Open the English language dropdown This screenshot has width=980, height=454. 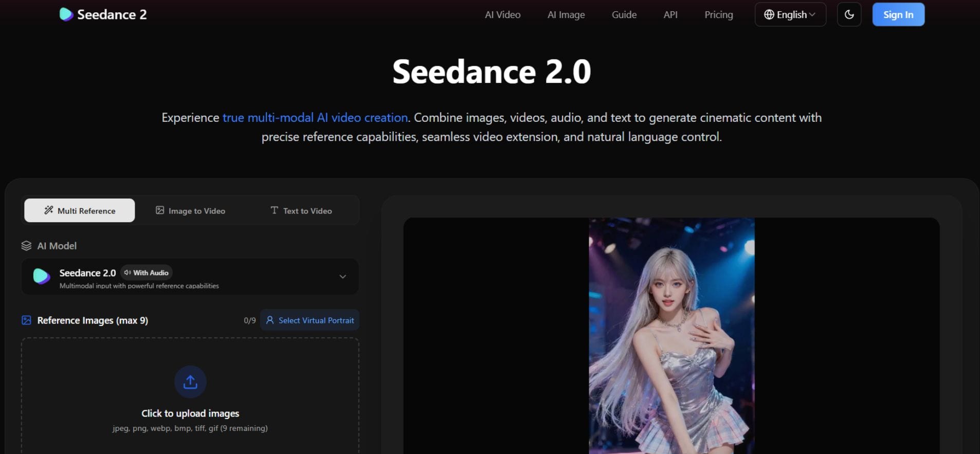coord(790,14)
